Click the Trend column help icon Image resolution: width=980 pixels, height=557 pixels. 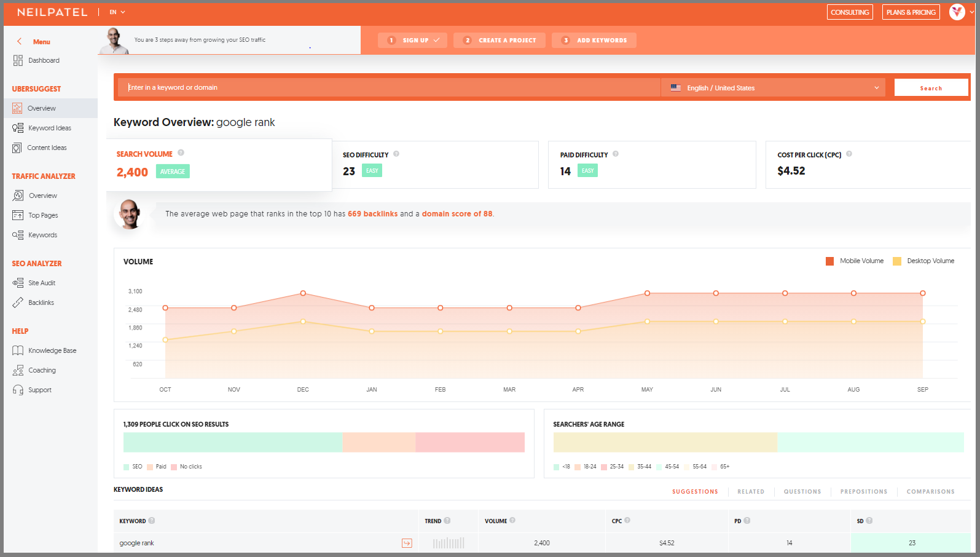click(447, 521)
